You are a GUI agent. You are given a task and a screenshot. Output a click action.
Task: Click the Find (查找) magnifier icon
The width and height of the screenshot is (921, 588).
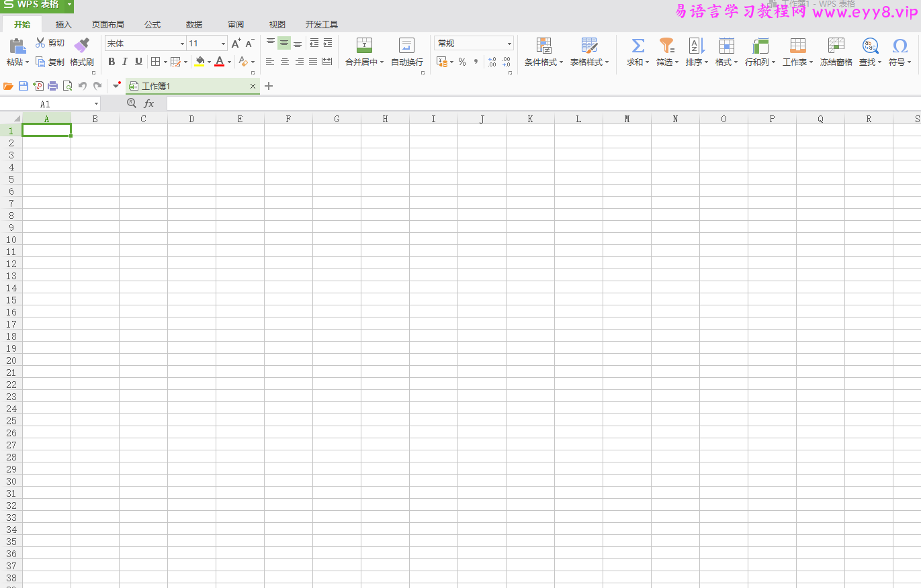point(870,45)
